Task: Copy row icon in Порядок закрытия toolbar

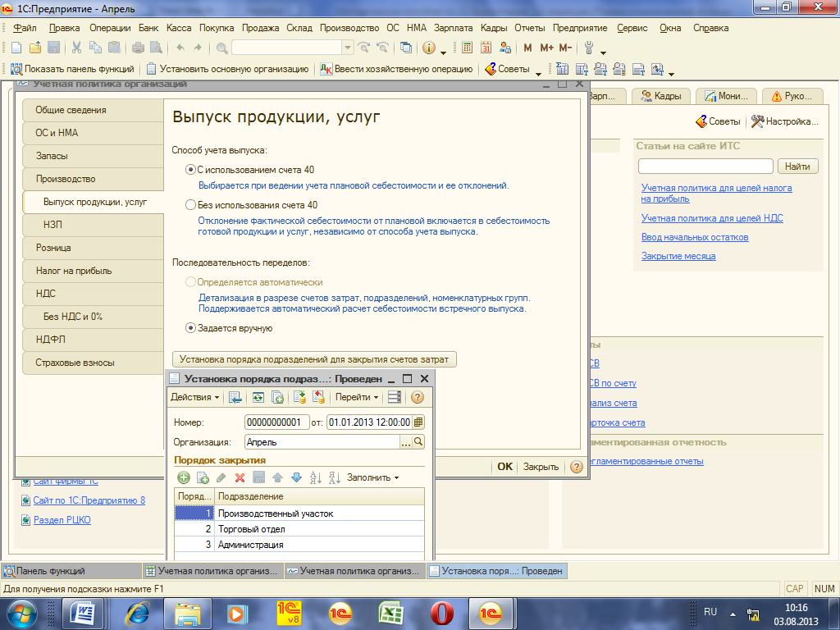Action: pyautogui.click(x=203, y=477)
